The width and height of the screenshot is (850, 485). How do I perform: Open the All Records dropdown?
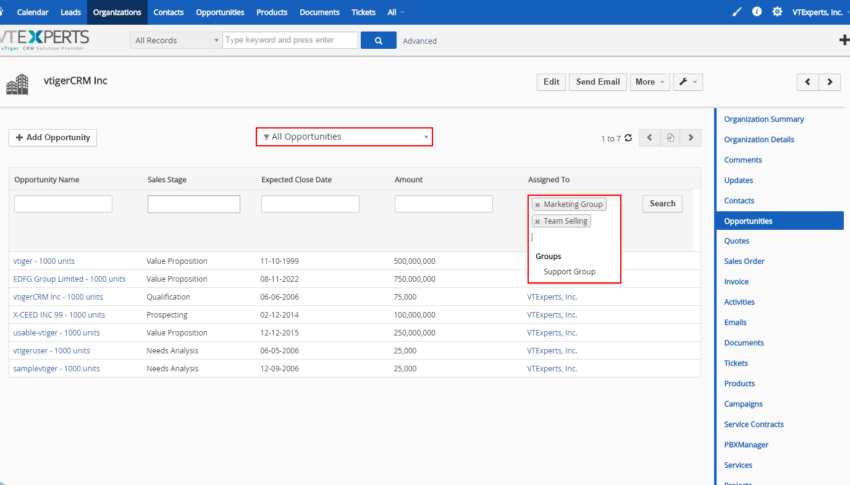click(176, 40)
